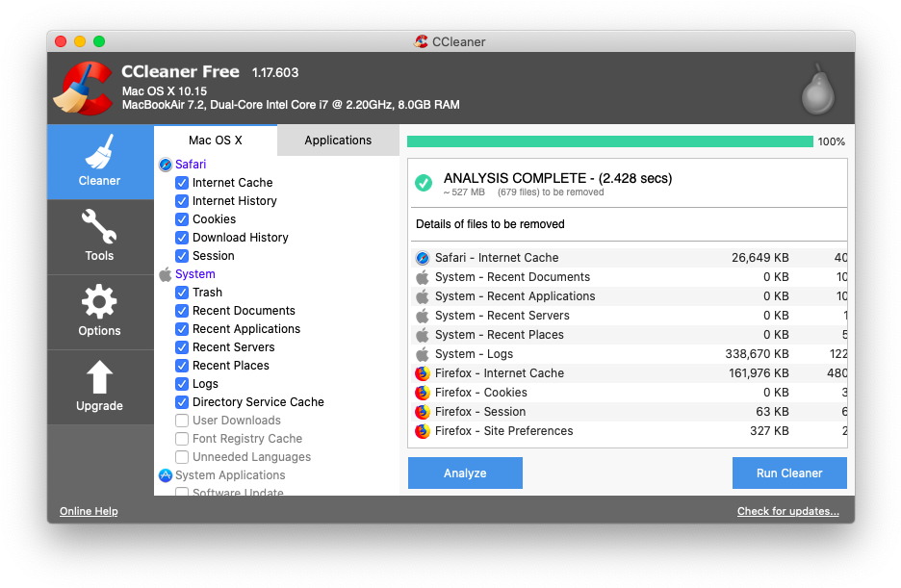Uncheck Directory Service Cache checkbox

pos(182,402)
